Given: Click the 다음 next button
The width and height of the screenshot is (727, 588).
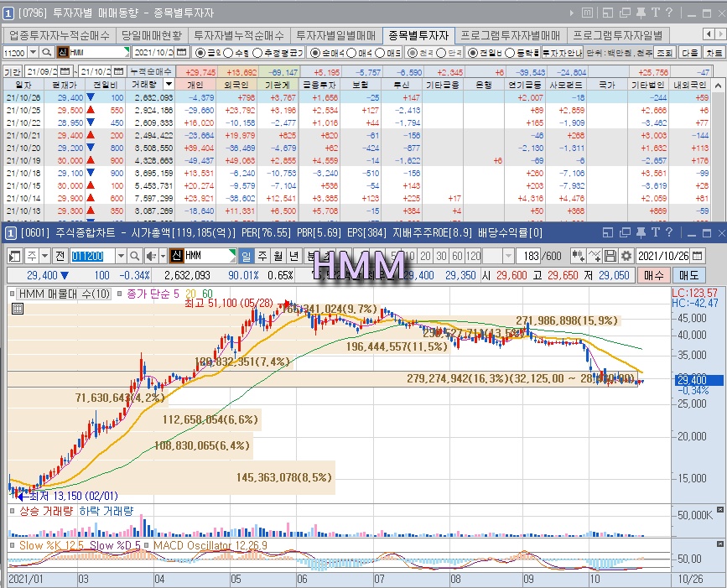Looking at the screenshot, I should tap(689, 53).
